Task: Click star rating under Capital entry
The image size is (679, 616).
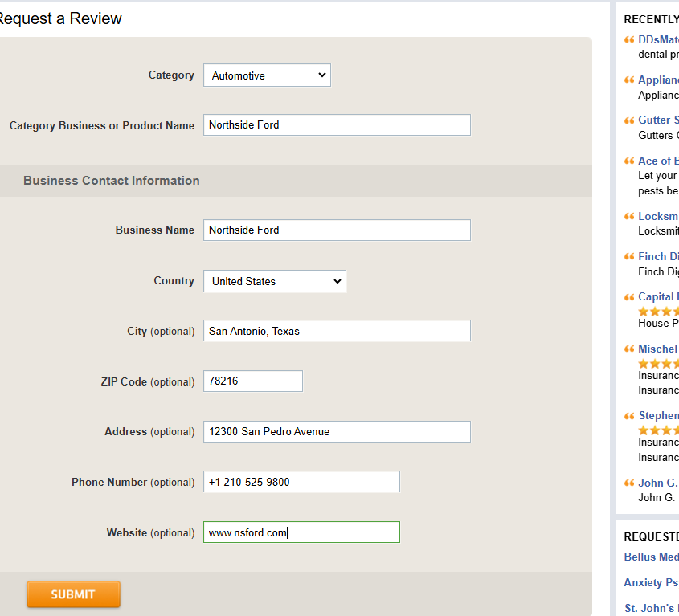Action: pos(659,312)
